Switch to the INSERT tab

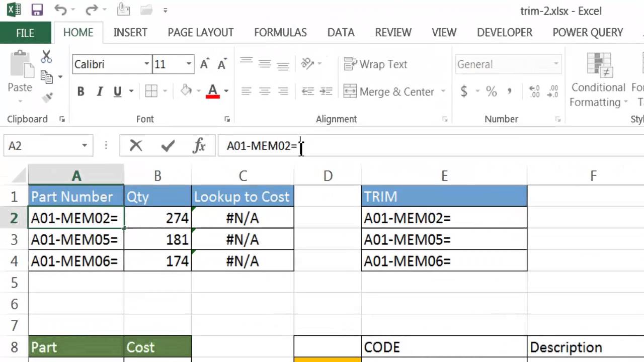pos(130,33)
